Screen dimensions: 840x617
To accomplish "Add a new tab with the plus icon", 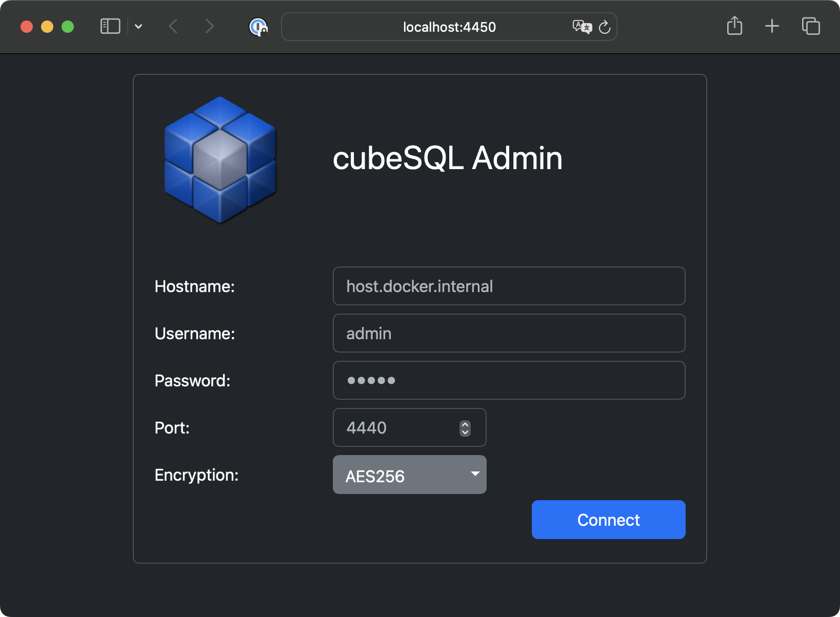I will 772,26.
